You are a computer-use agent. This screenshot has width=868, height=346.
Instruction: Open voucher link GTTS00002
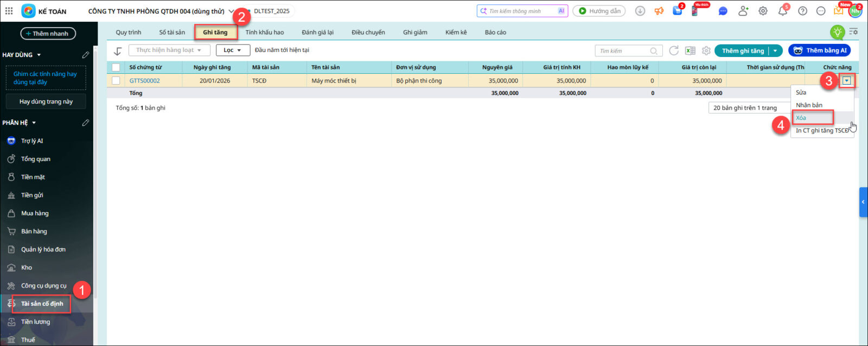pyautogui.click(x=144, y=81)
